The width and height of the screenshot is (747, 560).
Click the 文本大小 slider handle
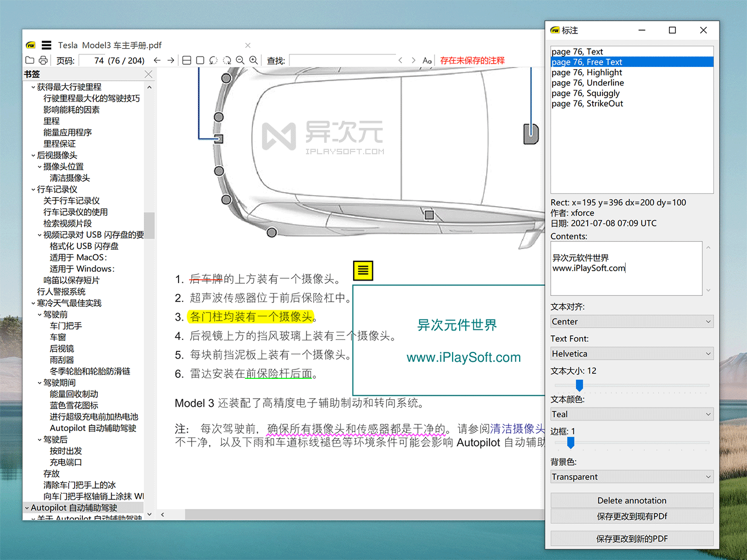[579, 385]
